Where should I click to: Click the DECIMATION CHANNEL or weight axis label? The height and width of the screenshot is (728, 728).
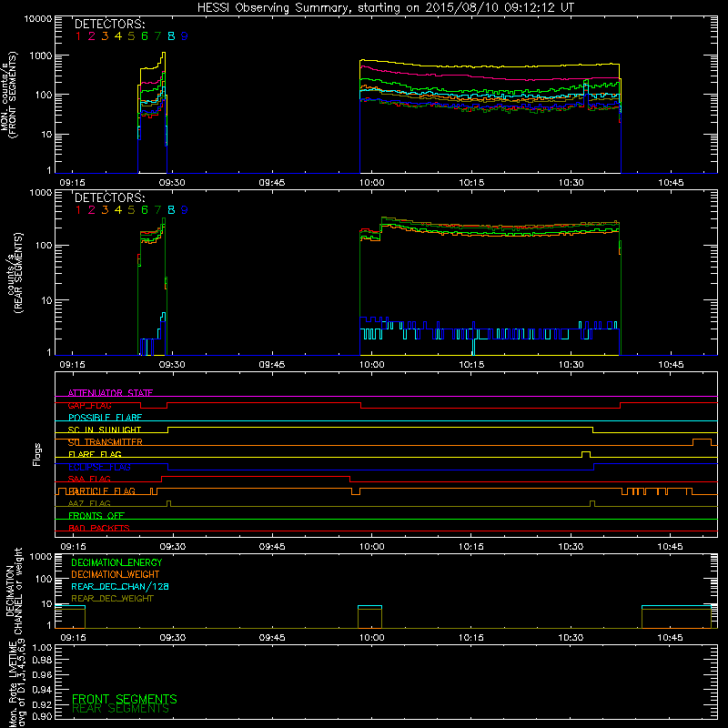pos(14,591)
